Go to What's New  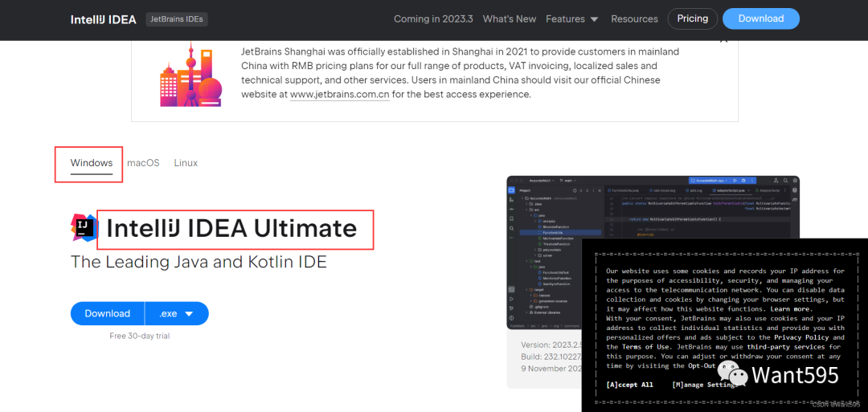pos(510,18)
